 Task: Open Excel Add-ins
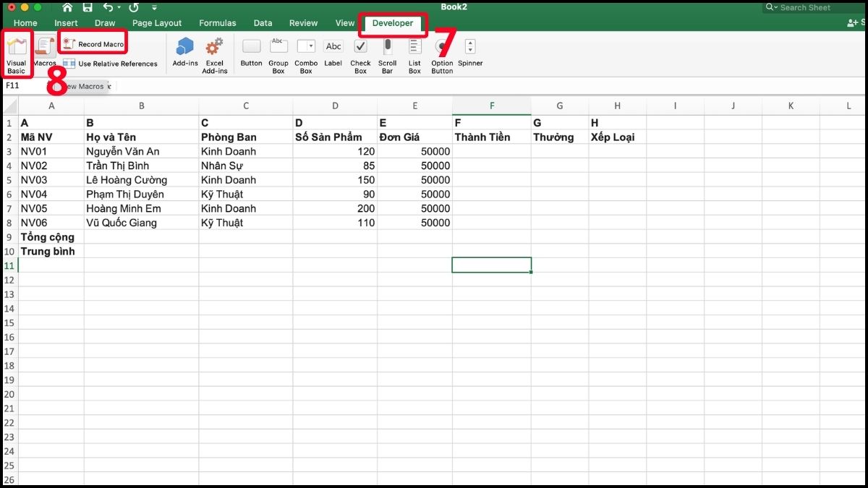pyautogui.click(x=215, y=56)
